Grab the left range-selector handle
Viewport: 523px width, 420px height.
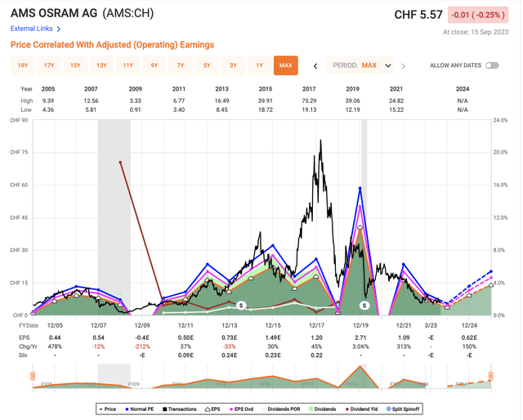[33, 377]
